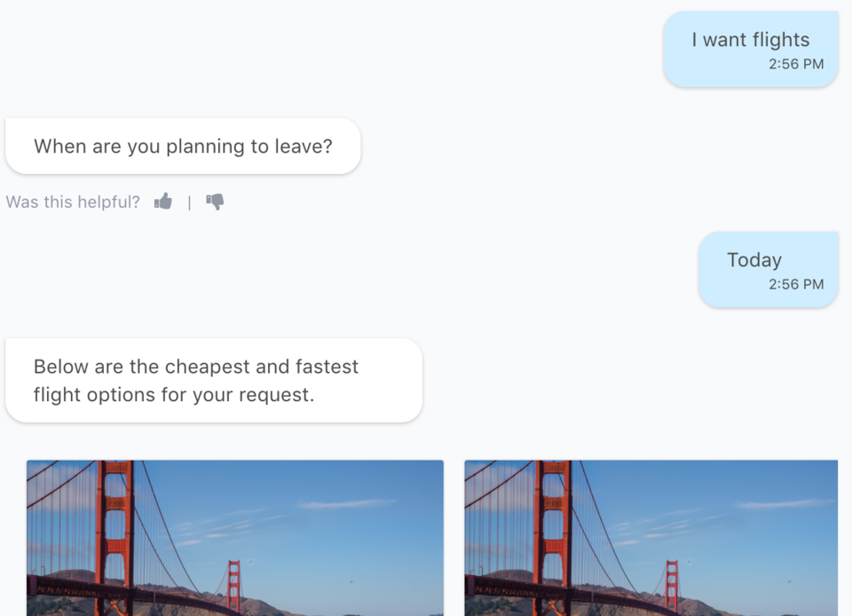Screen dimensions: 852x616
Task: Click the distant small tower in right card
Action: (672, 586)
